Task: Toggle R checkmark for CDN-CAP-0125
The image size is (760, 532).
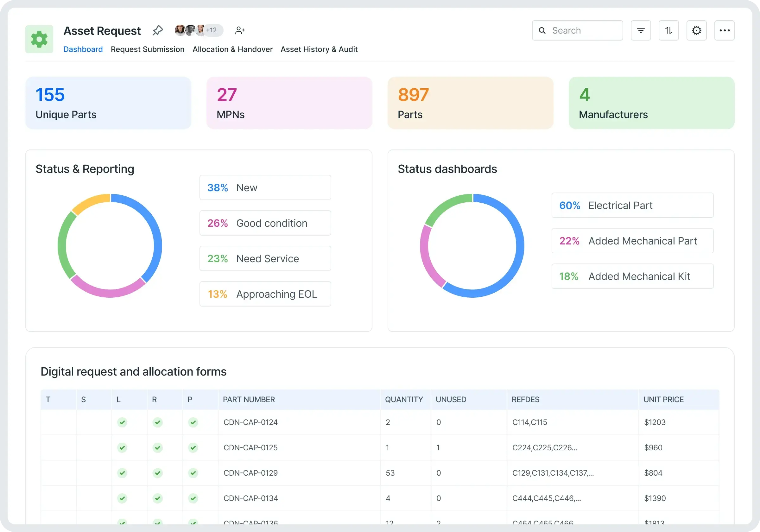Action: pos(158,447)
